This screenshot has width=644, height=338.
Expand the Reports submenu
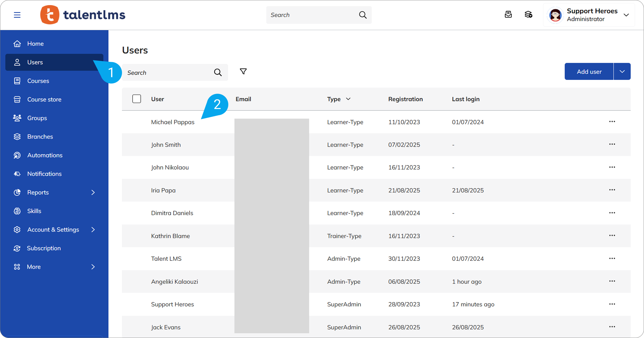[x=93, y=193]
